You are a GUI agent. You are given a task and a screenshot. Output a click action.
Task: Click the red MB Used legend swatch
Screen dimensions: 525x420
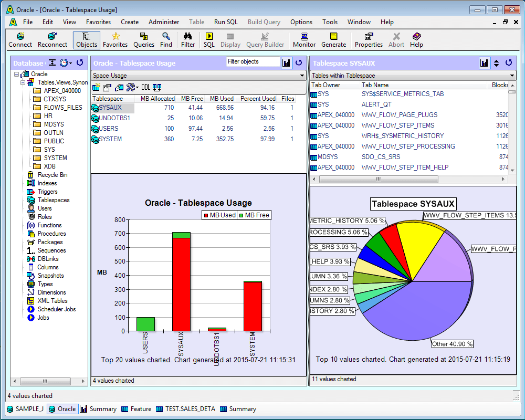[x=206, y=215]
